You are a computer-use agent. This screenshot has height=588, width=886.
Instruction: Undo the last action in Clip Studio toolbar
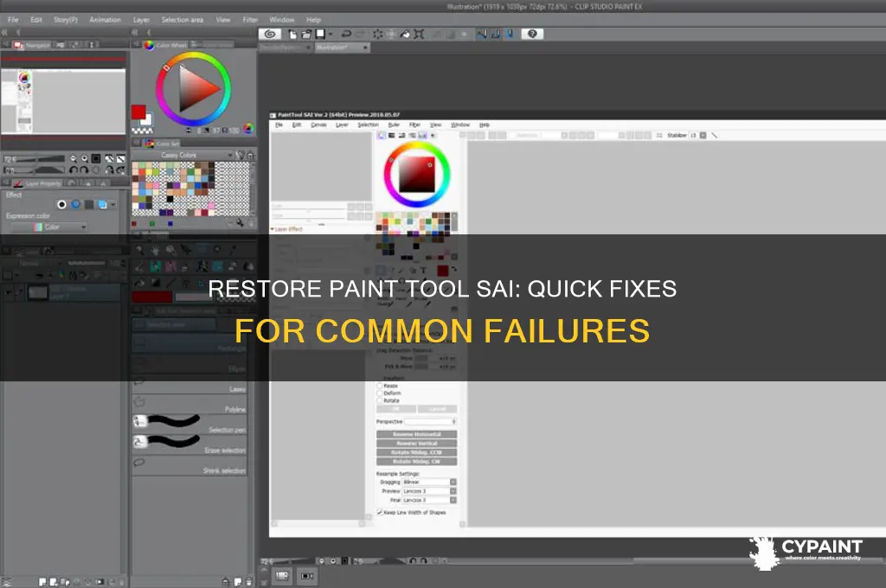pyautogui.click(x=346, y=34)
